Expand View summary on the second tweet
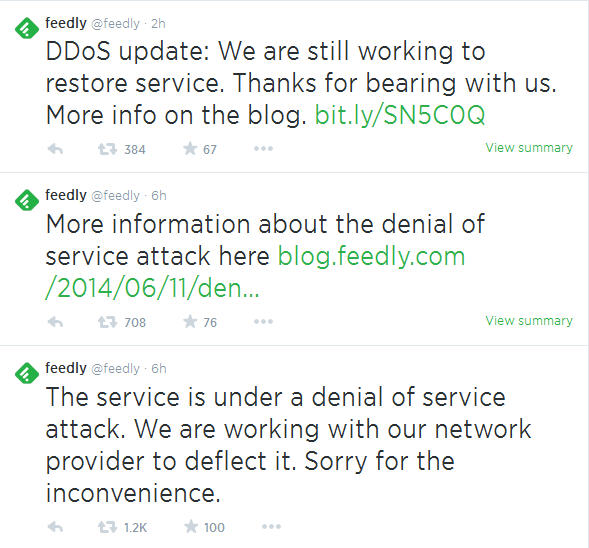589x548 pixels. 529,320
